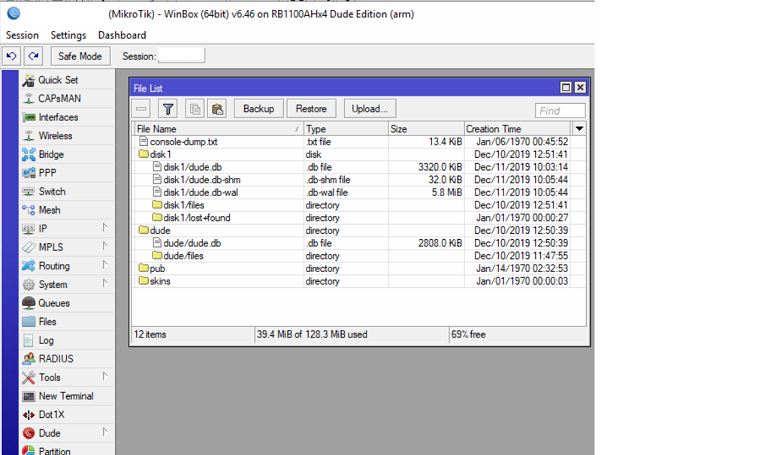The image size is (761, 455).
Task: Click the IP sidebar icon
Action: [29, 228]
